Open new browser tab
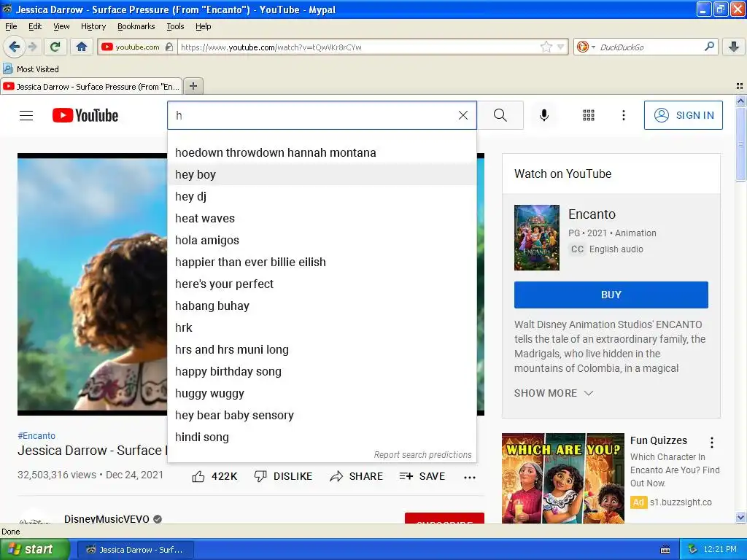 pos(193,86)
